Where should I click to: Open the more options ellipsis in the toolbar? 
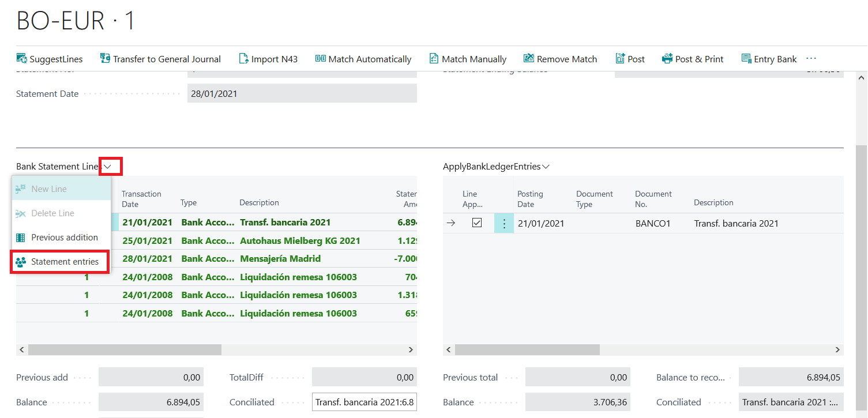[811, 58]
